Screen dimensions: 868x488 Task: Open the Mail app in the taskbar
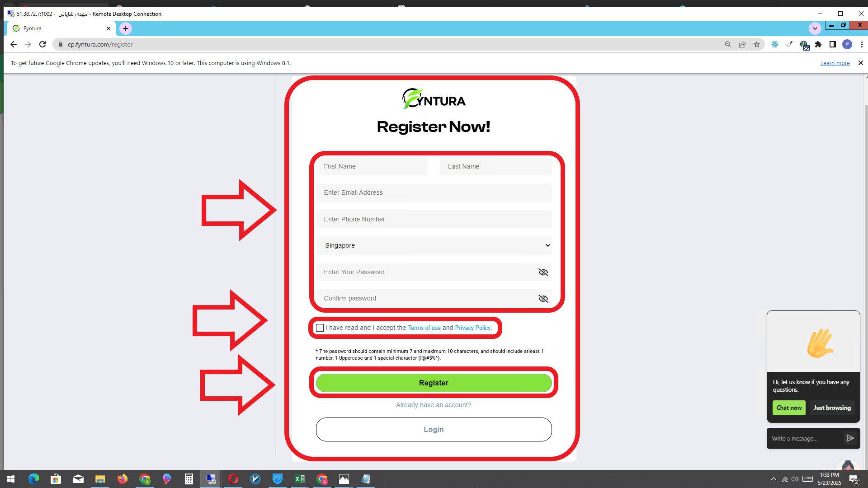click(x=78, y=479)
